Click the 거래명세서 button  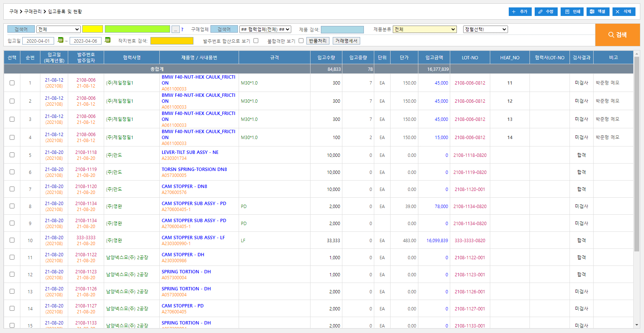point(346,41)
